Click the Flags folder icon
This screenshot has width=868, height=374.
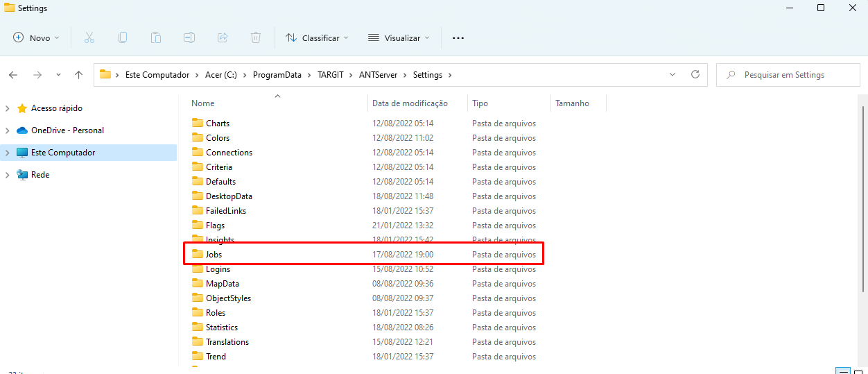coord(198,225)
